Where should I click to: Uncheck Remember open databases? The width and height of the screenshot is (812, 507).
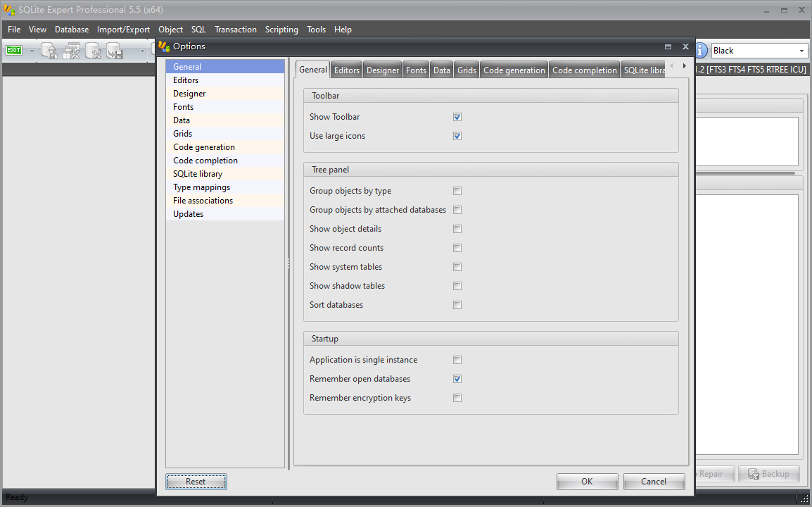[x=457, y=378]
